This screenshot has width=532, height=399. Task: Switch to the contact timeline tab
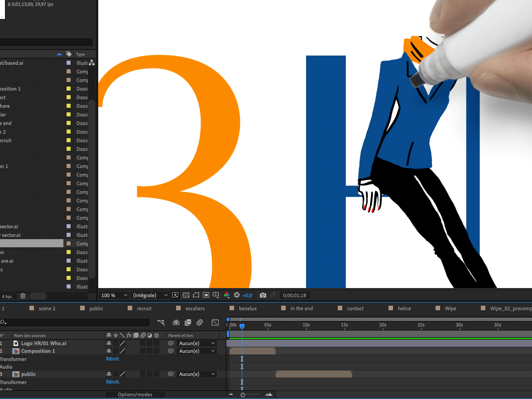[x=355, y=308]
